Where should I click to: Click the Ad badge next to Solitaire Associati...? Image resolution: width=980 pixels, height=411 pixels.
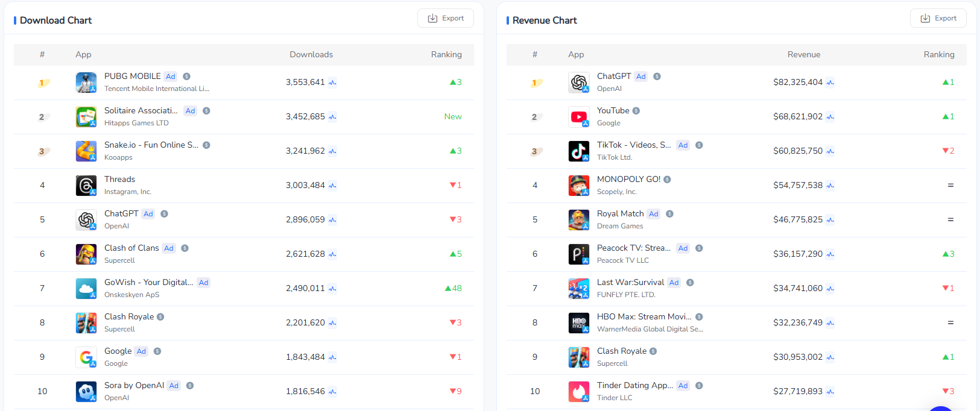[191, 111]
